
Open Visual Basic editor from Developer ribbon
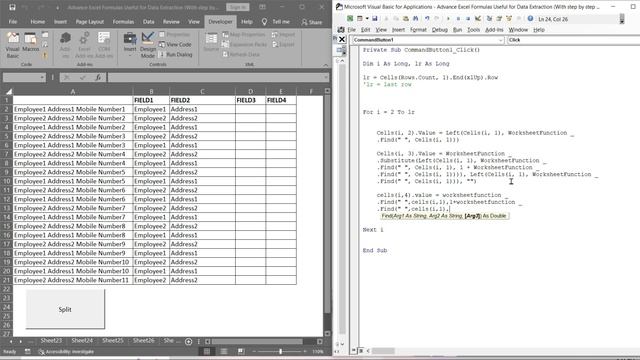[13, 45]
